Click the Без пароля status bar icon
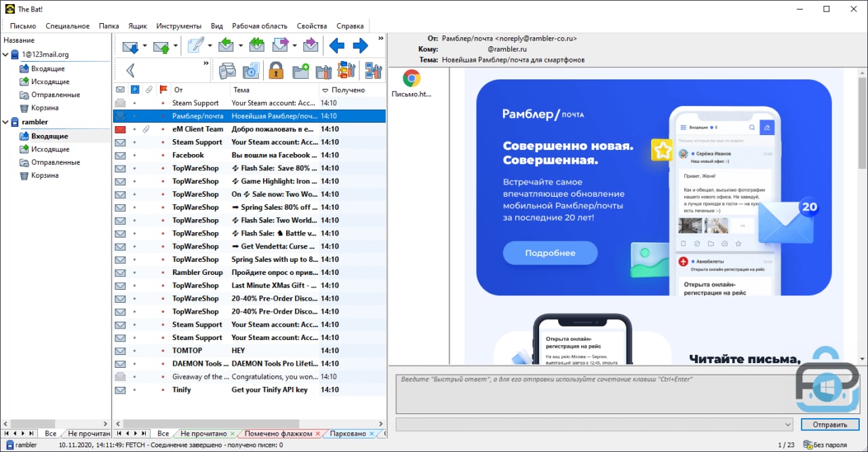 pyautogui.click(x=806, y=445)
